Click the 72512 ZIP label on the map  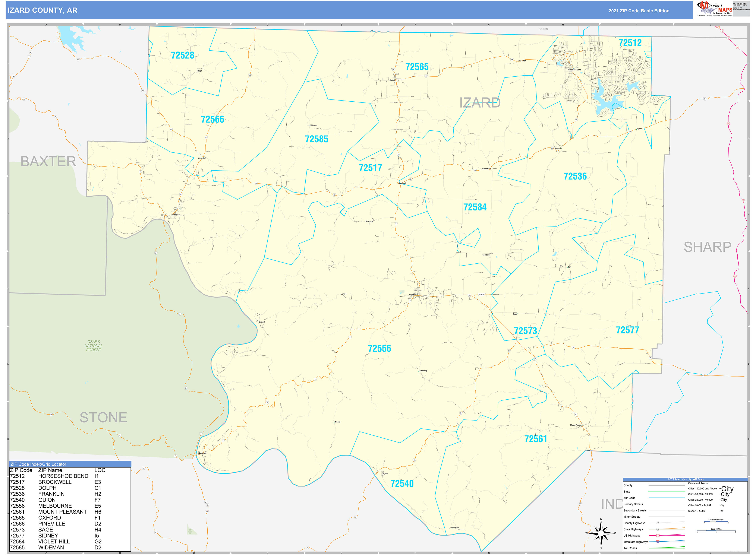pyautogui.click(x=630, y=43)
